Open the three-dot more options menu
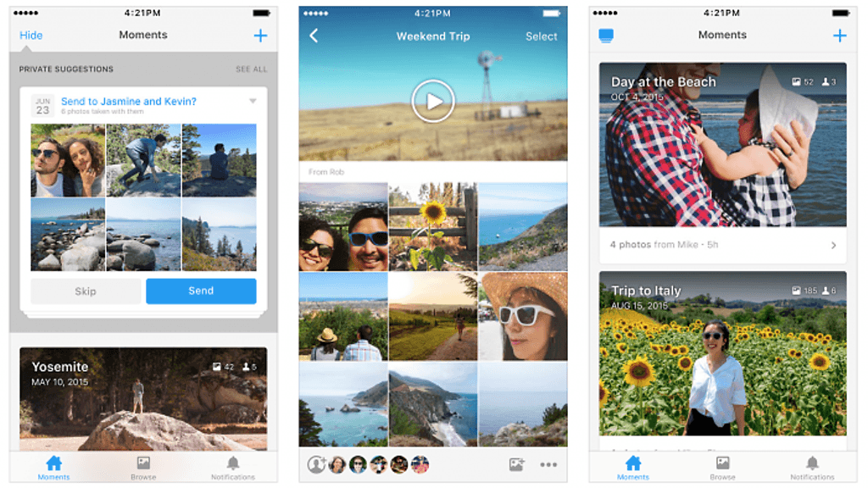 548,464
